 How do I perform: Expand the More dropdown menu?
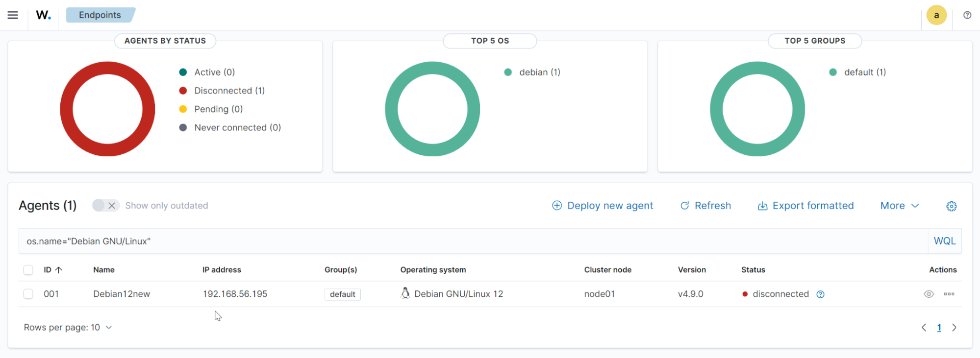point(899,206)
